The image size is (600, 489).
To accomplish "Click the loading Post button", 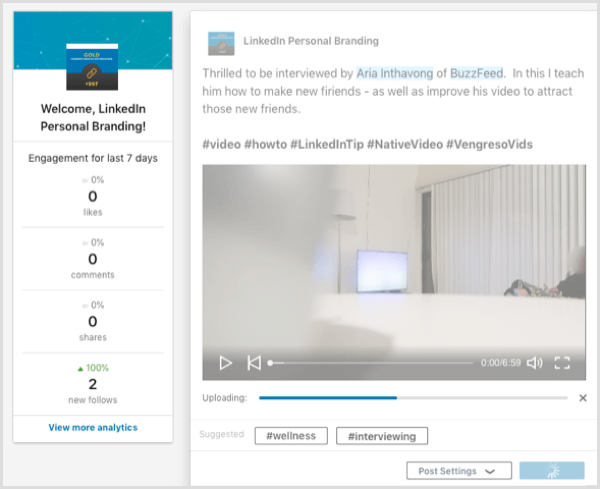I will (552, 471).
